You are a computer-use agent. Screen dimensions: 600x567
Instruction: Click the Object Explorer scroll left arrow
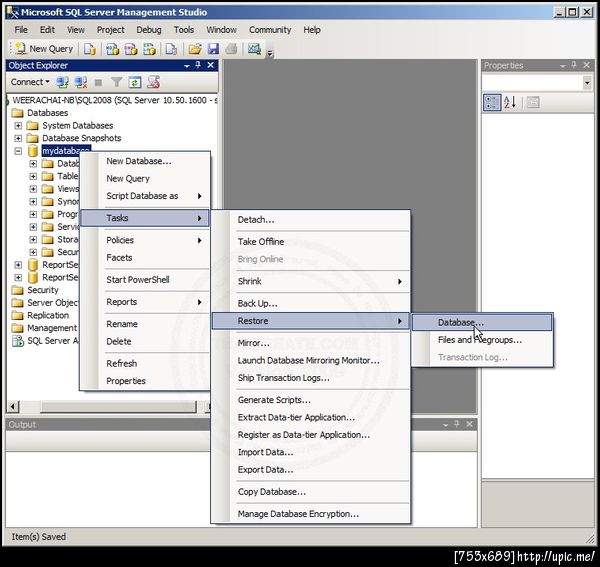pyautogui.click(x=13, y=406)
